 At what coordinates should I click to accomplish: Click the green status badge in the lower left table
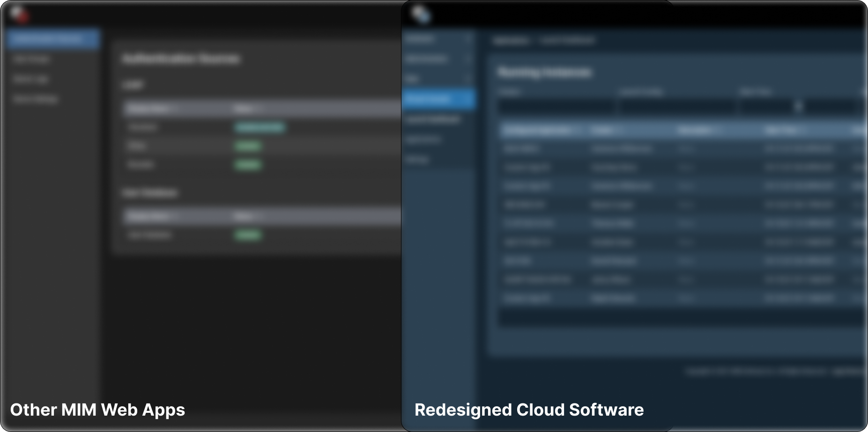[248, 234]
